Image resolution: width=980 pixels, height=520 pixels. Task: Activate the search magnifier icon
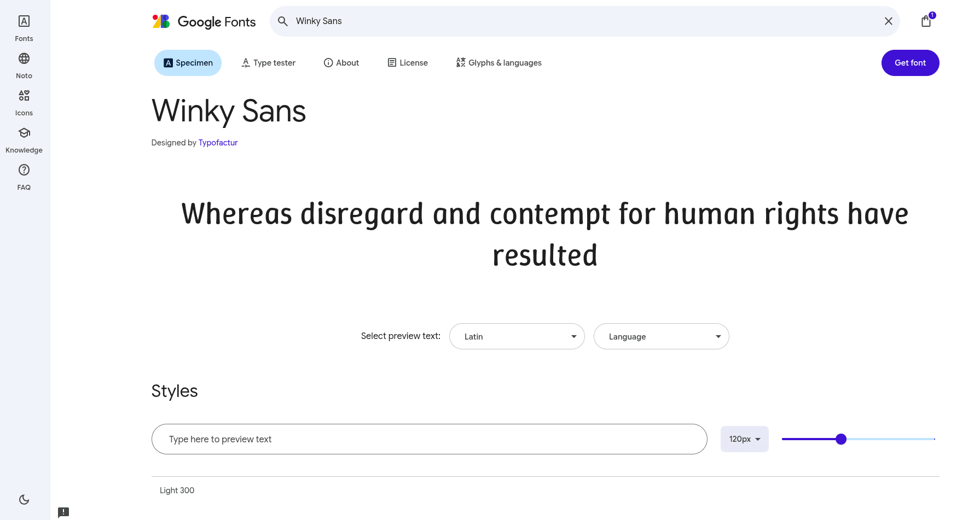[x=282, y=21]
